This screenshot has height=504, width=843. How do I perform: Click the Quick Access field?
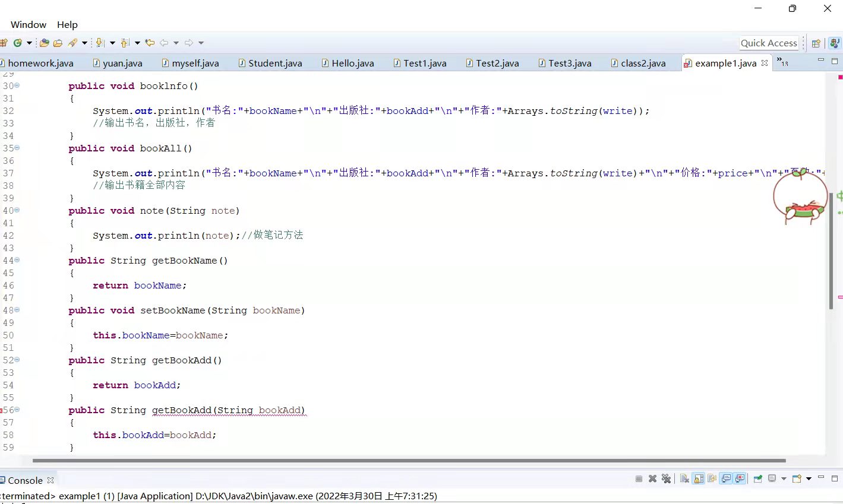pyautogui.click(x=769, y=43)
